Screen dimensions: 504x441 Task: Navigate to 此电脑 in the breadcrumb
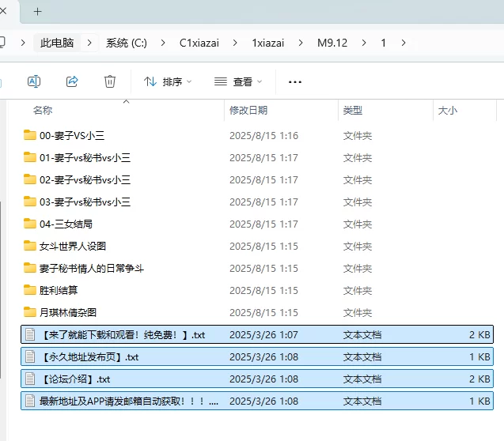[57, 43]
